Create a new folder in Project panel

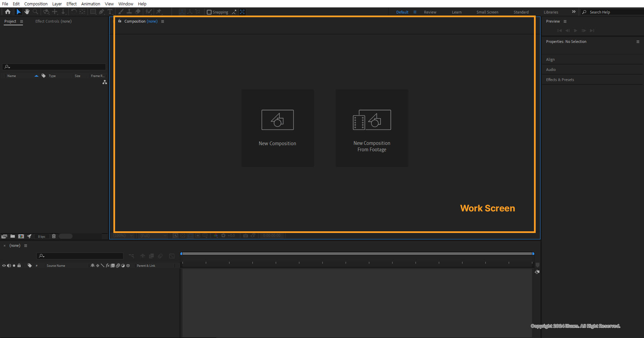12,236
